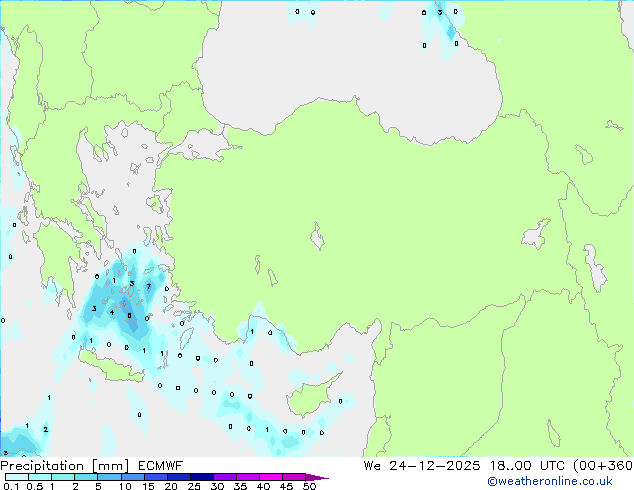Pick the 2–5 mm legend swatch
Image resolution: width=634 pixels, height=490 pixels.
(86, 477)
